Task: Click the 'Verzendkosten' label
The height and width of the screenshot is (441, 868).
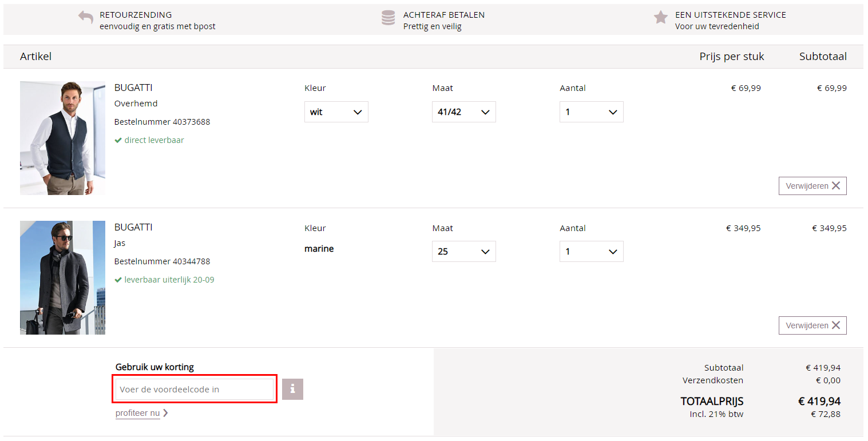Action: [x=713, y=380]
